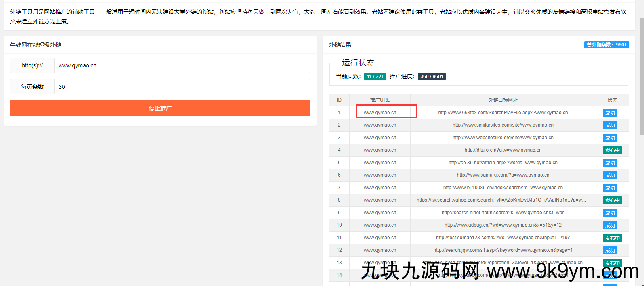Click the 每页条数 field showing 30

pos(182,87)
